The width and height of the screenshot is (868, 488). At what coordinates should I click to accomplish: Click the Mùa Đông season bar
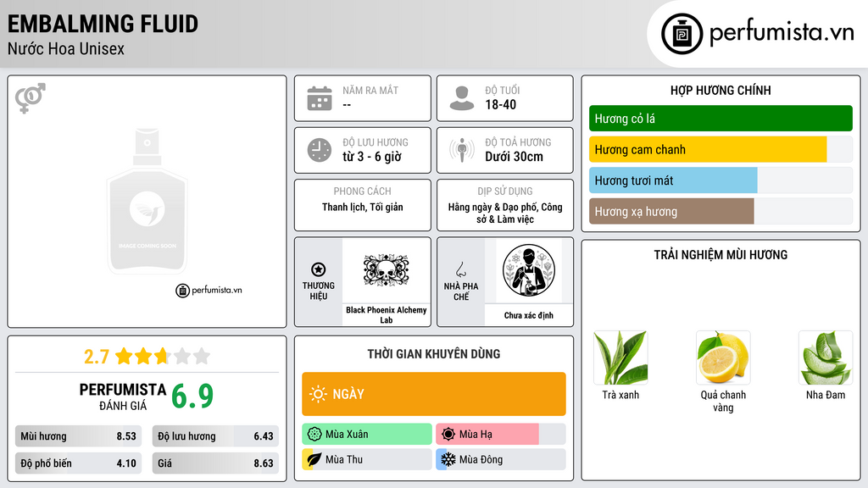coord(501,459)
